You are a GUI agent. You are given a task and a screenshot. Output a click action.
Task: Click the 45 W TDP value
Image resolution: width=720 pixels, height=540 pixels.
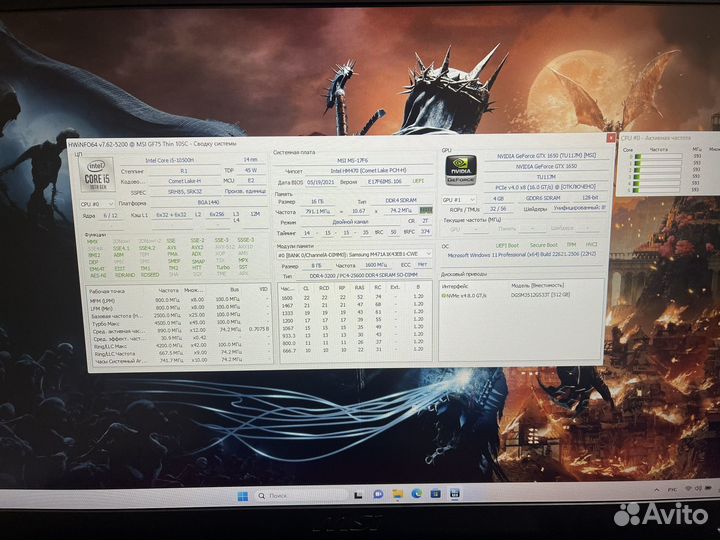251,170
